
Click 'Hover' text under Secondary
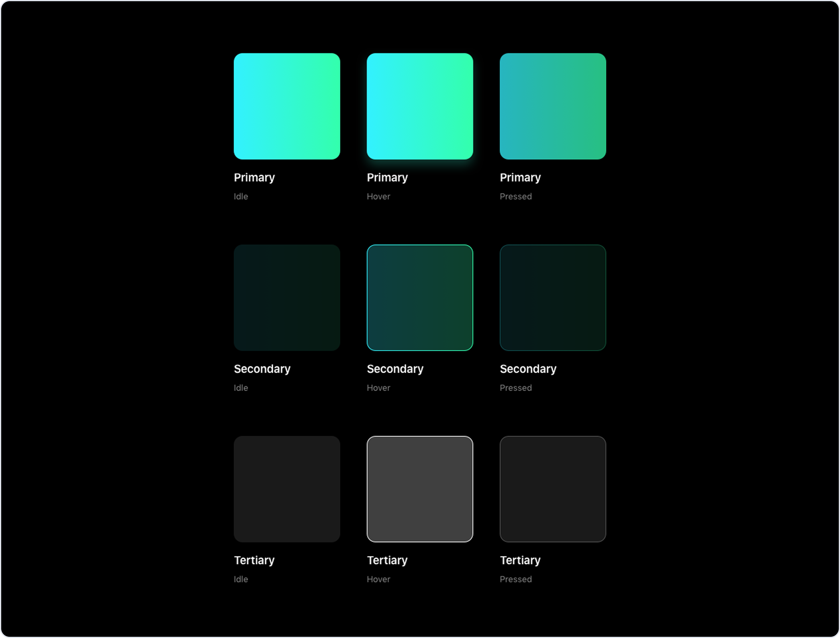[x=378, y=388]
